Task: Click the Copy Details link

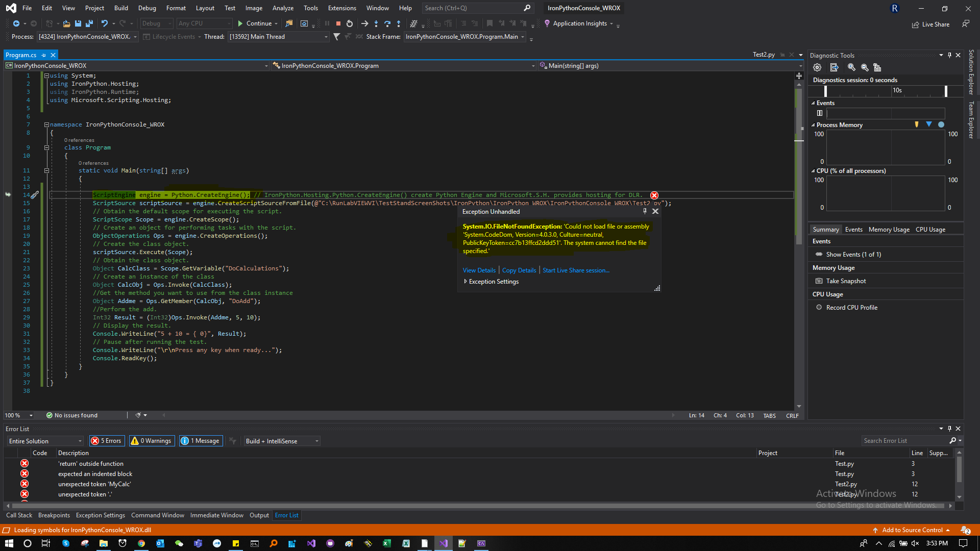Action: pyautogui.click(x=519, y=270)
